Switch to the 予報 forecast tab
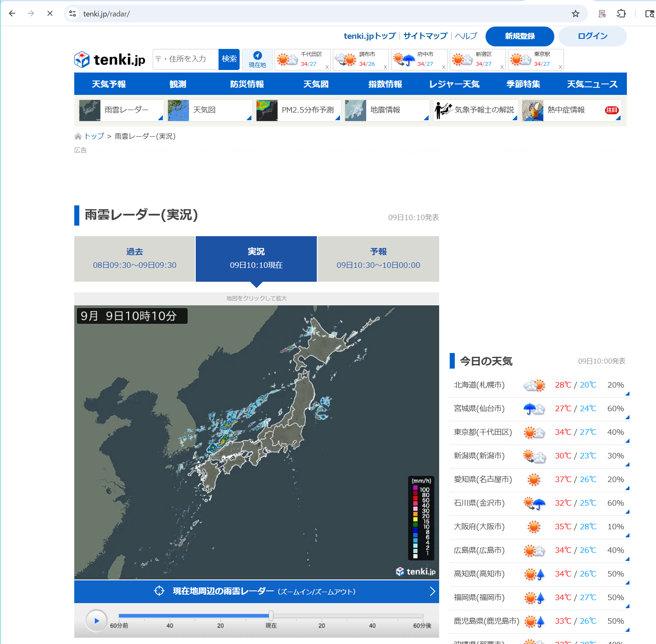 [378, 259]
